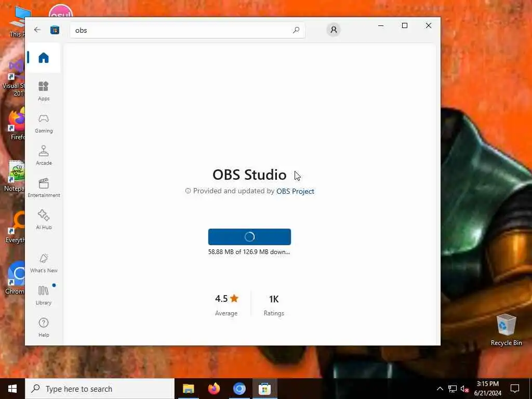Open File Explorer from the taskbar
The image size is (532, 399).
[188, 389]
